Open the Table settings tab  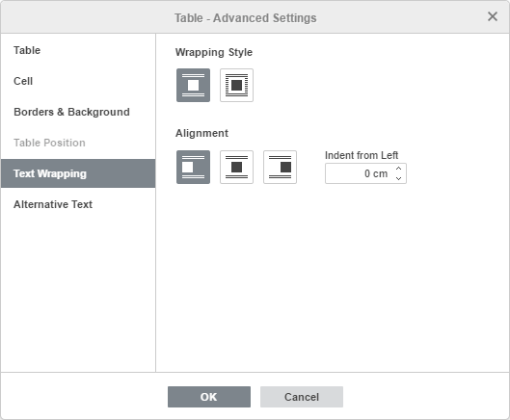tap(78, 50)
